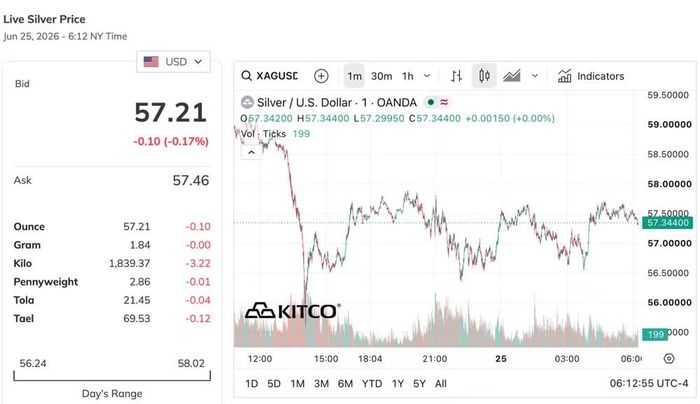Viewport: 700px width, 404px height.
Task: Switch to the 30m interval
Action: 382,76
